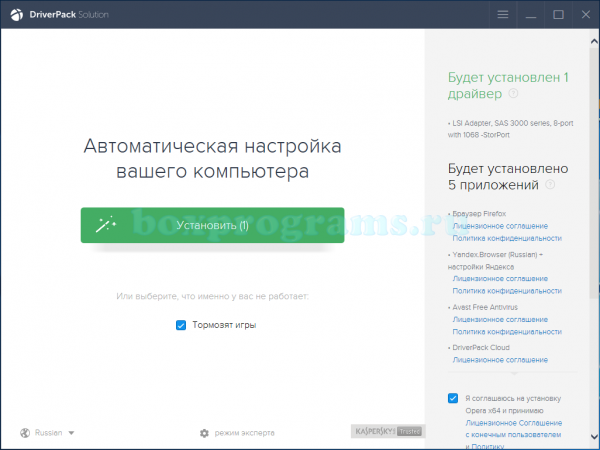600x450 pixels.
Task: Click the Будет установлено 5 приложений heading
Action: pos(508,177)
